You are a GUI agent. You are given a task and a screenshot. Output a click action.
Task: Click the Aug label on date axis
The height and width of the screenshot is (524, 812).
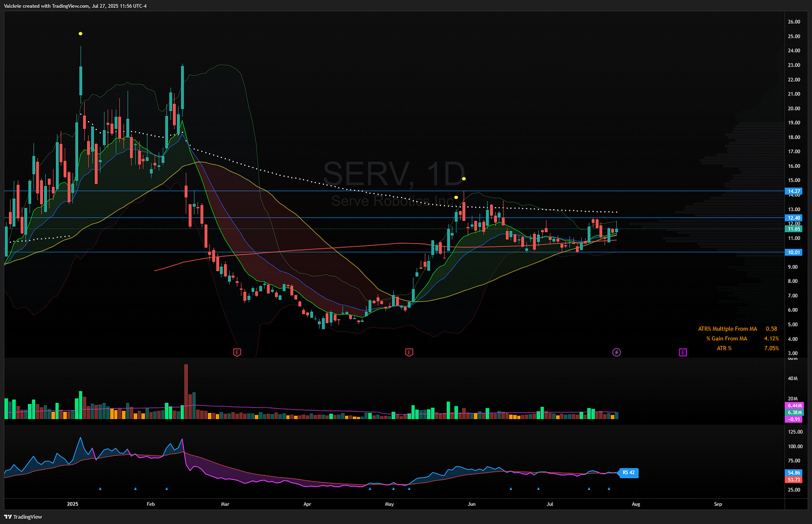636,504
